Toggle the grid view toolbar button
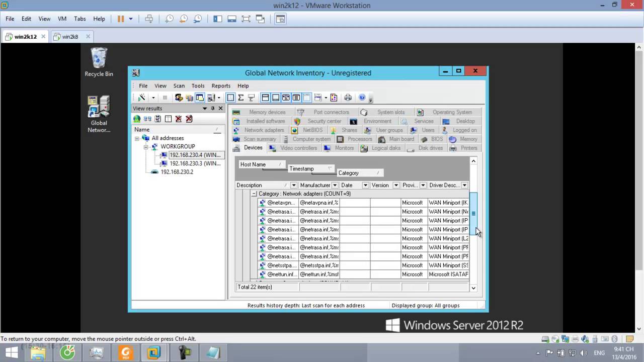 point(230,98)
